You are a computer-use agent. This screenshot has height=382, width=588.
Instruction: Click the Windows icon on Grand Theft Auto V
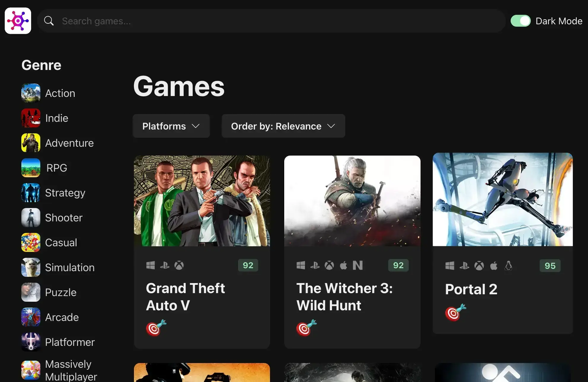[151, 265]
